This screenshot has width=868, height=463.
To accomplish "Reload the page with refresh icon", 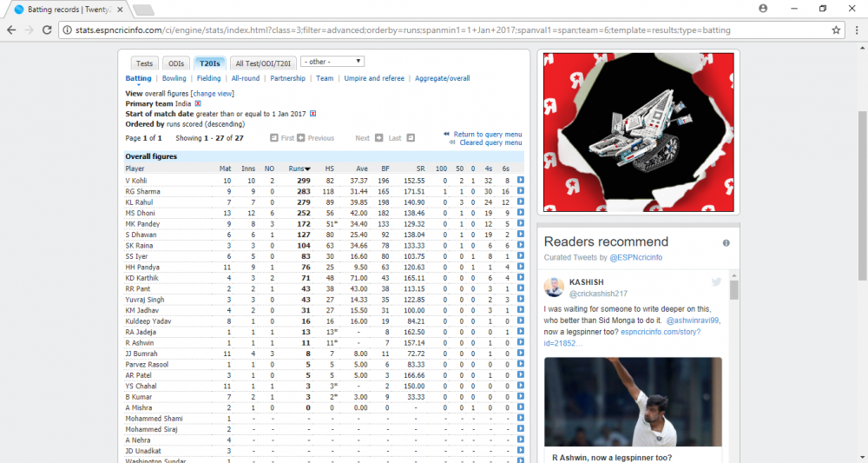I will tap(47, 30).
